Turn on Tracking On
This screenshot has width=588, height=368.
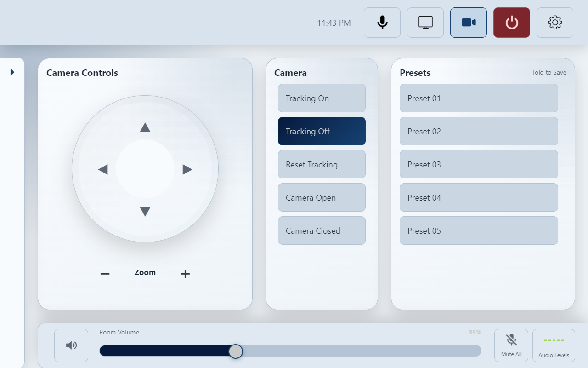pyautogui.click(x=322, y=98)
